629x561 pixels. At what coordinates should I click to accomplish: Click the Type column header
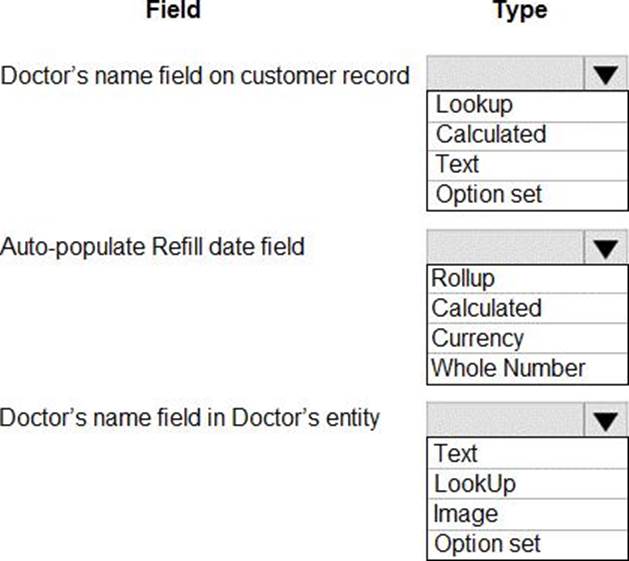click(520, 11)
